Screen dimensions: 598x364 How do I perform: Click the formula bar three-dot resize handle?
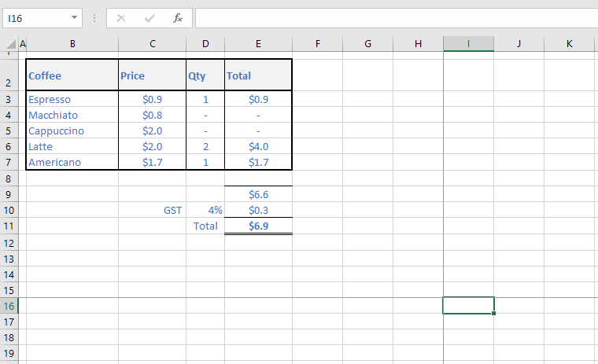(x=94, y=18)
